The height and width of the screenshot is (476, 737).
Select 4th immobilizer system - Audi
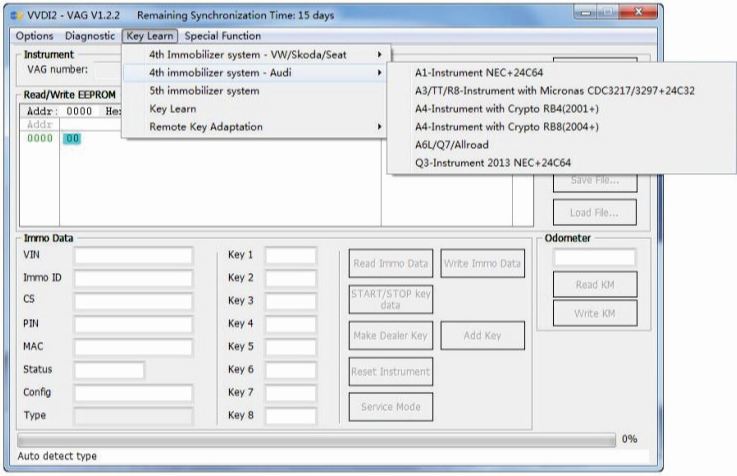pyautogui.click(x=256, y=73)
